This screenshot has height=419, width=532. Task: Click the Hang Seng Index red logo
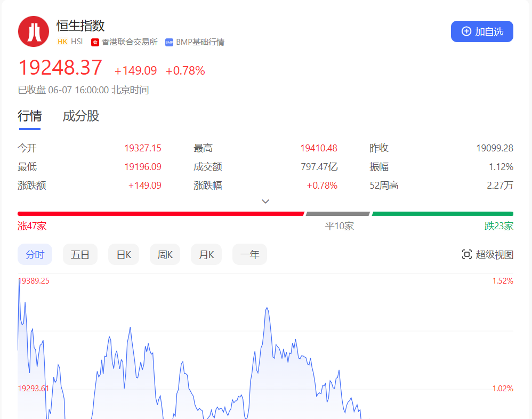tap(34, 31)
